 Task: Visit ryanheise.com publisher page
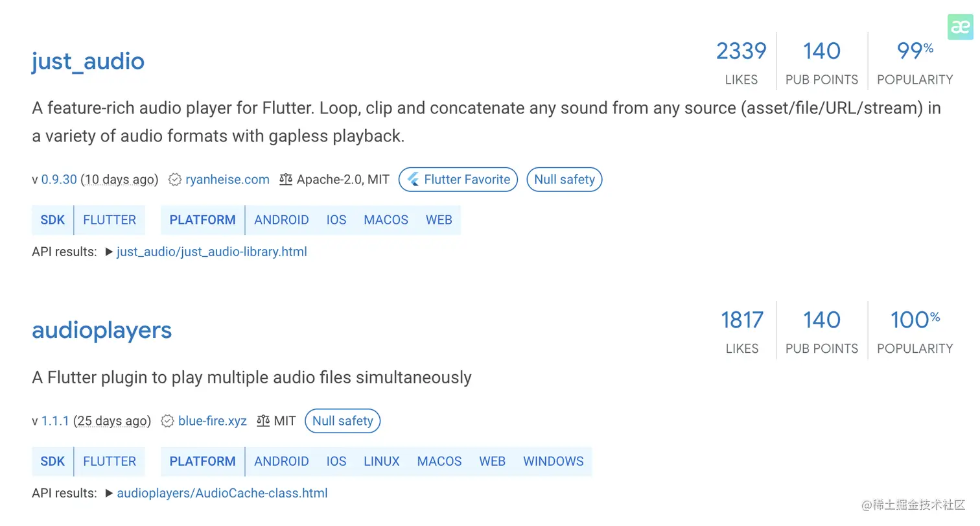pos(227,180)
